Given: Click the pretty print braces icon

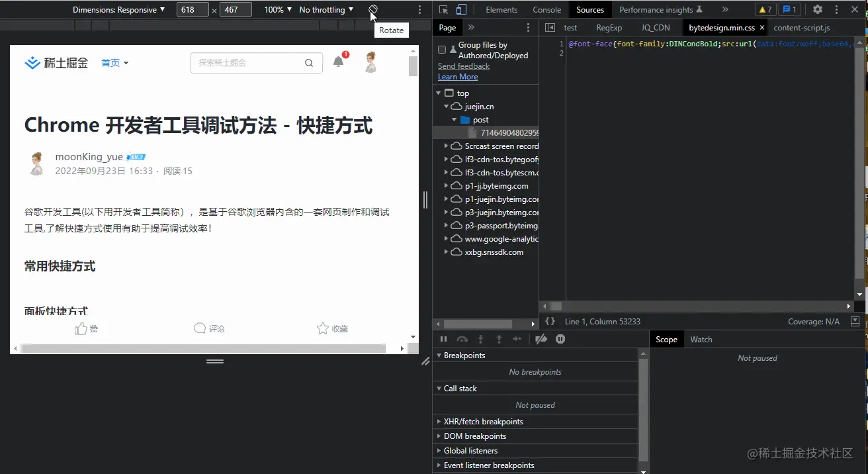Looking at the screenshot, I should 550,322.
